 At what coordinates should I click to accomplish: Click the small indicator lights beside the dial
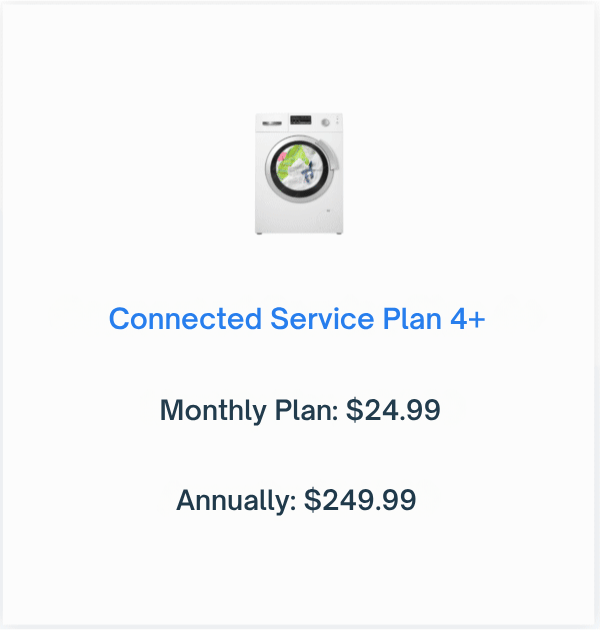[338, 119]
